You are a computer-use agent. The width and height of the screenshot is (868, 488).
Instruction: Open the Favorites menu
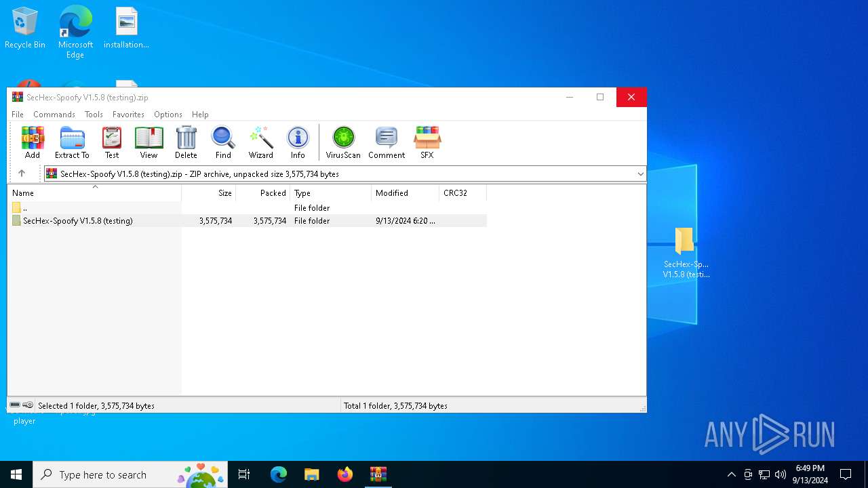click(x=128, y=115)
